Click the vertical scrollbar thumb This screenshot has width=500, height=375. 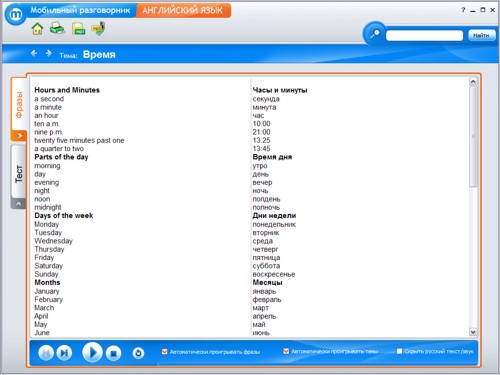pyautogui.click(x=473, y=137)
